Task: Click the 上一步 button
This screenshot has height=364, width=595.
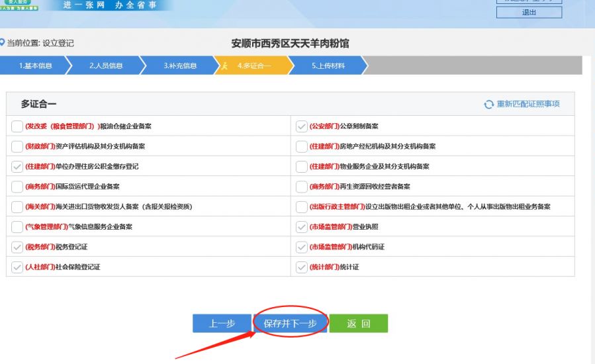Action: 222,324
